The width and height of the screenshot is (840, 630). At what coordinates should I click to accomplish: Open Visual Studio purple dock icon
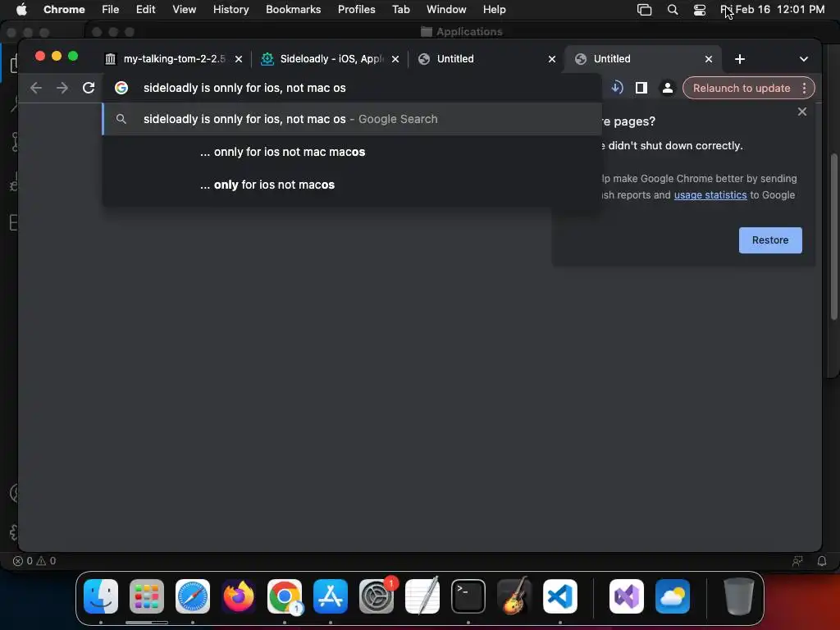pyautogui.click(x=626, y=596)
